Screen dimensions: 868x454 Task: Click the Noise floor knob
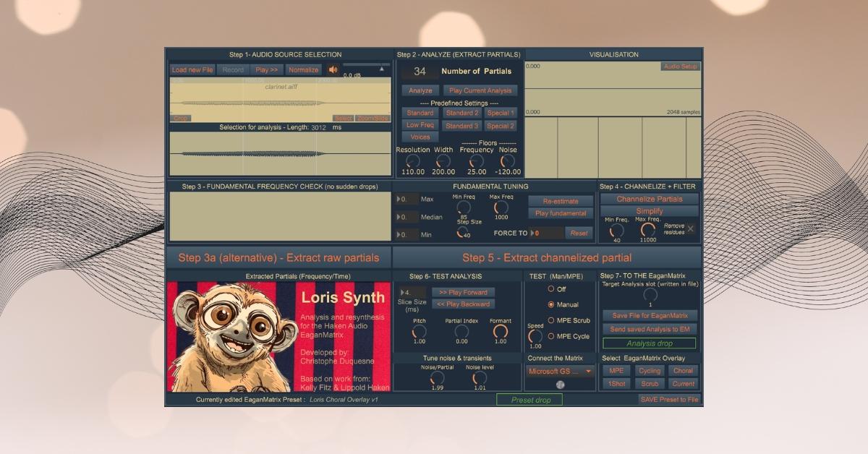[508, 160]
